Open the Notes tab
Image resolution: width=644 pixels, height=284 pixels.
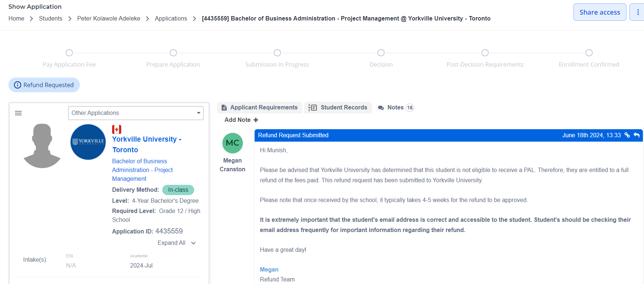pyautogui.click(x=395, y=108)
